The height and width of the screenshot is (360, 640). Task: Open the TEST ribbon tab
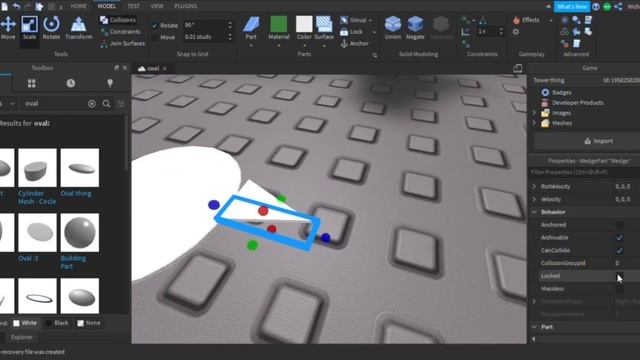[133, 6]
